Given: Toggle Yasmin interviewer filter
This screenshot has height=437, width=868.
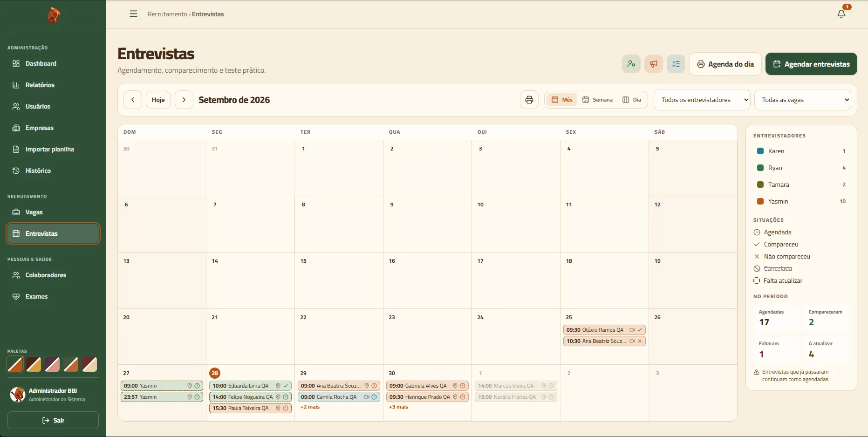Looking at the screenshot, I should point(801,201).
